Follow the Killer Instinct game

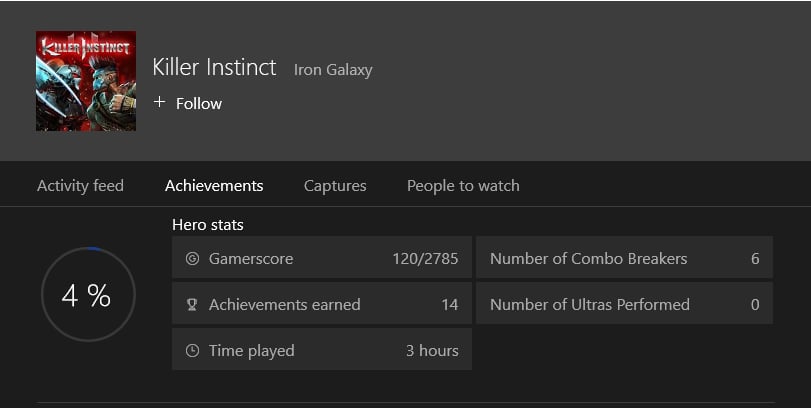tap(188, 103)
